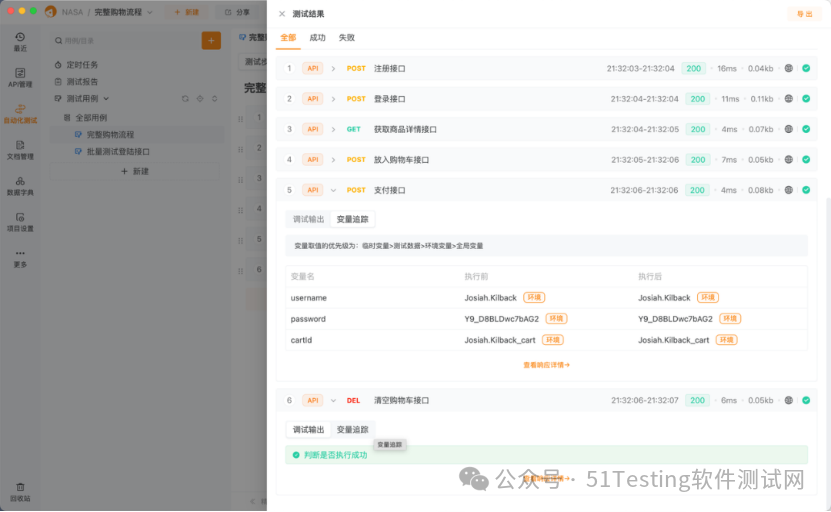Click green success check on 支付接口 row
This screenshot has height=512, width=831.
coord(806,190)
